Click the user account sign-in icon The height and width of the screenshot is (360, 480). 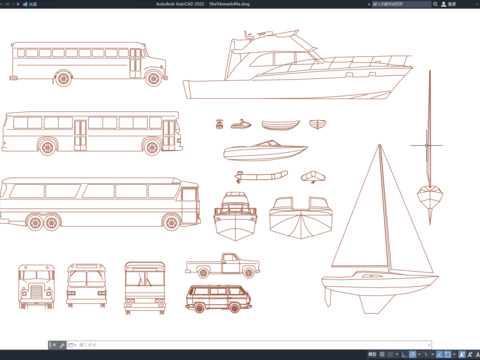pos(444,4)
